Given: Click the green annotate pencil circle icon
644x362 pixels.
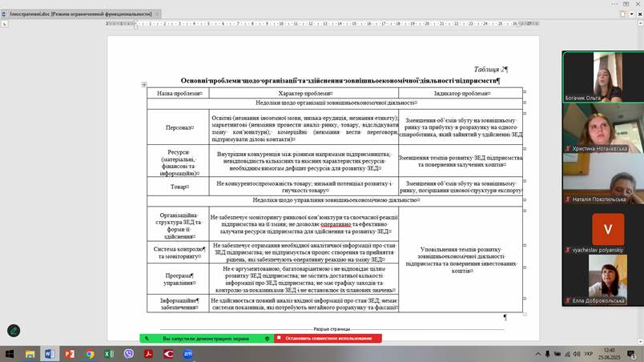Looking at the screenshot, I should 14,330.
